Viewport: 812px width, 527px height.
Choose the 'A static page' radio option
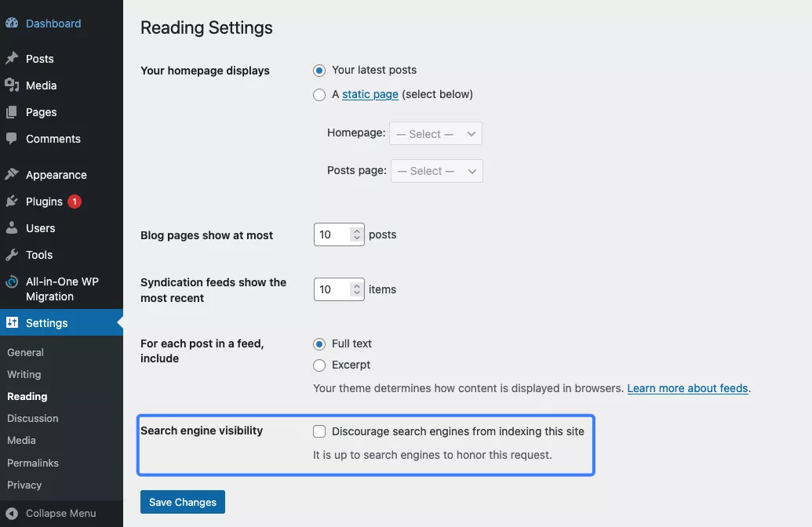pyautogui.click(x=319, y=95)
